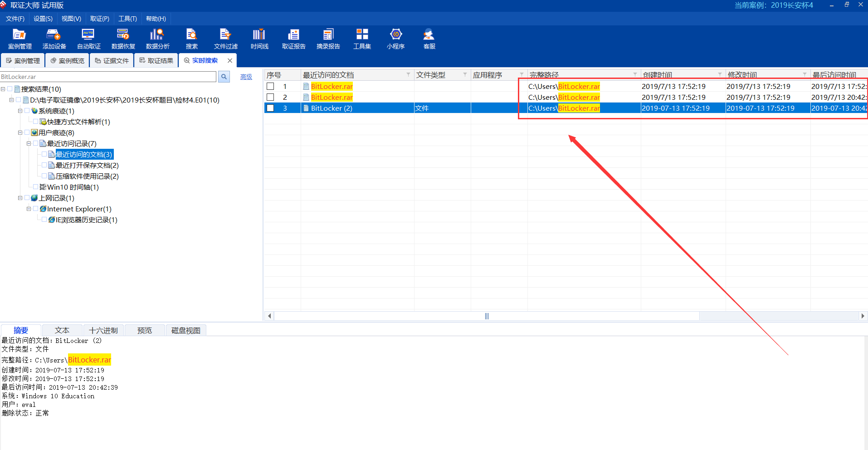The height and width of the screenshot is (450, 868).
Task: Click the 搜索 toolbar icon
Action: point(191,39)
